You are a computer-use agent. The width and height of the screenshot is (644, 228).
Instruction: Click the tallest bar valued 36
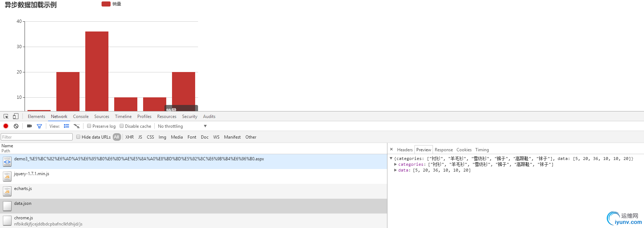(x=97, y=71)
